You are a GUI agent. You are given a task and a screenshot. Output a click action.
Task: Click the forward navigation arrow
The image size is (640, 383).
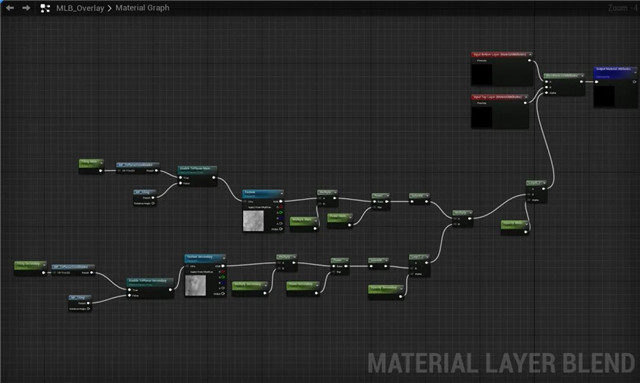point(26,8)
